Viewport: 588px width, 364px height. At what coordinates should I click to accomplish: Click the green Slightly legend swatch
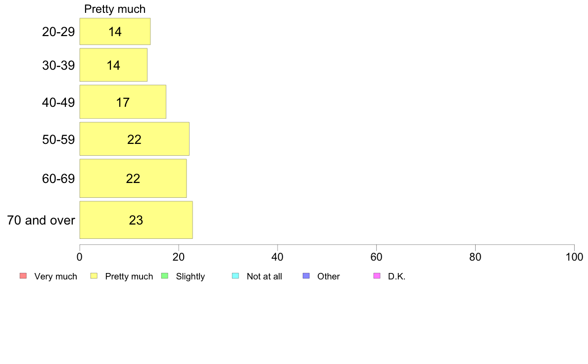point(165,276)
